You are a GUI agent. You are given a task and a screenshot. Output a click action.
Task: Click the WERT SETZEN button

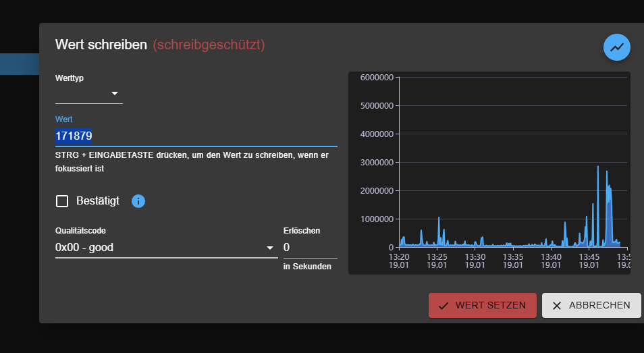click(482, 305)
